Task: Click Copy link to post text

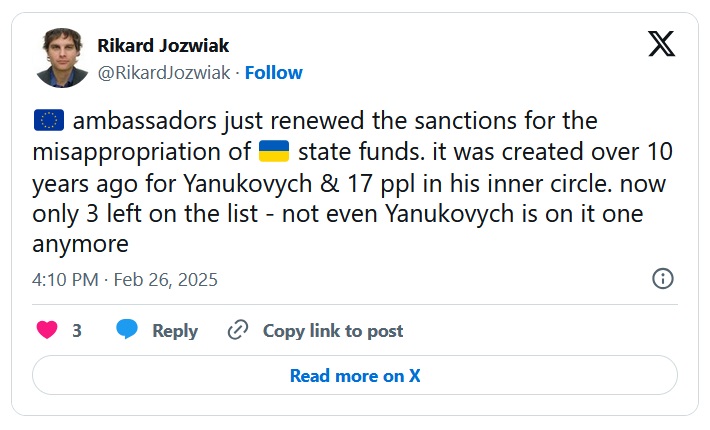Action: [x=333, y=331]
